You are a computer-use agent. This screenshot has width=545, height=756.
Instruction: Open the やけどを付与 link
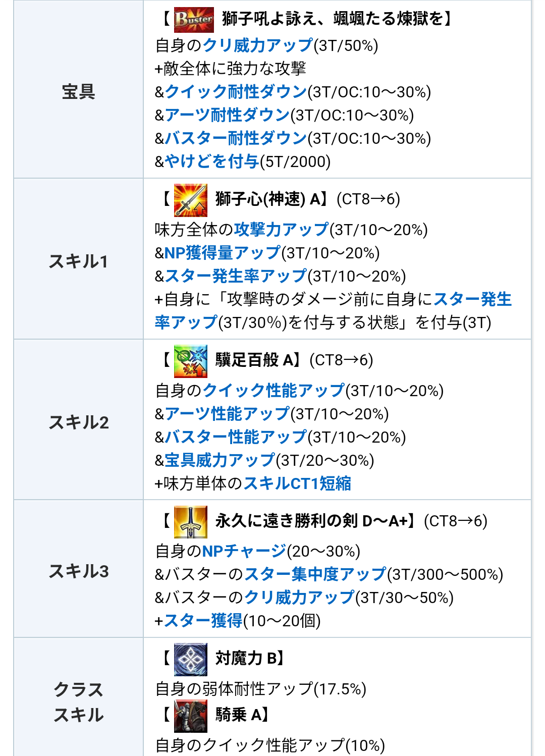(212, 161)
